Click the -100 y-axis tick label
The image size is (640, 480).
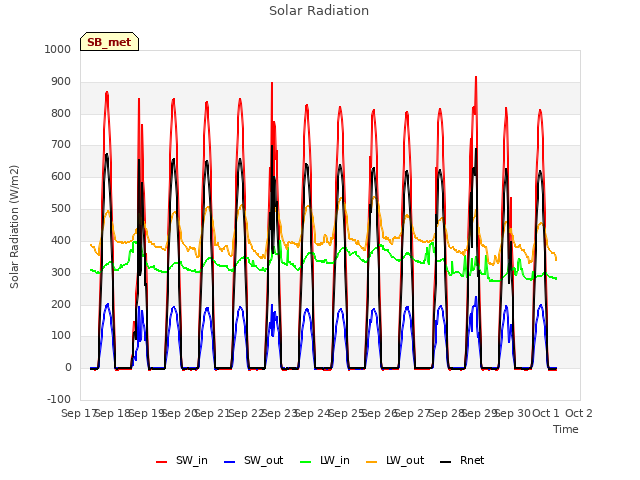59,400
